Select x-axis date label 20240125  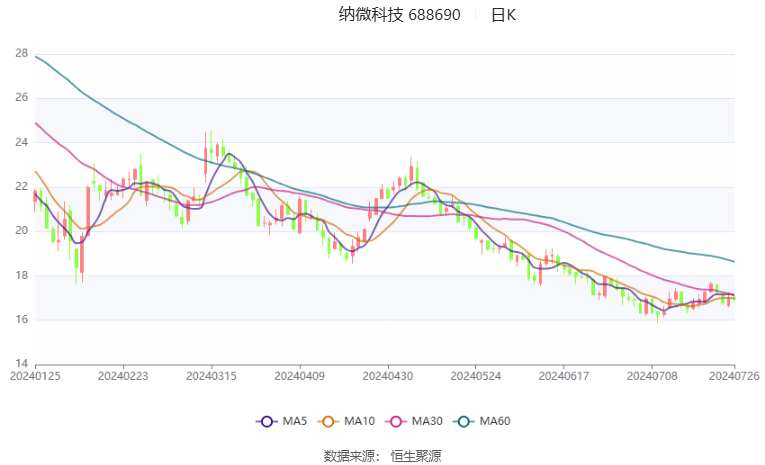pyautogui.click(x=35, y=376)
